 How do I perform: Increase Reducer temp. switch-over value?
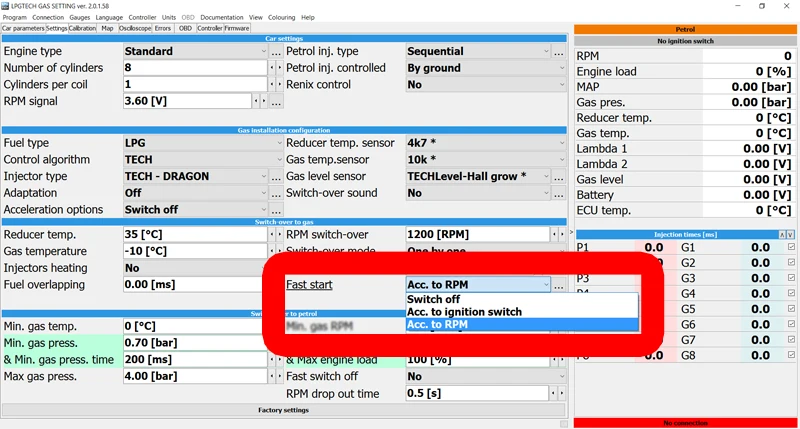pos(279,235)
